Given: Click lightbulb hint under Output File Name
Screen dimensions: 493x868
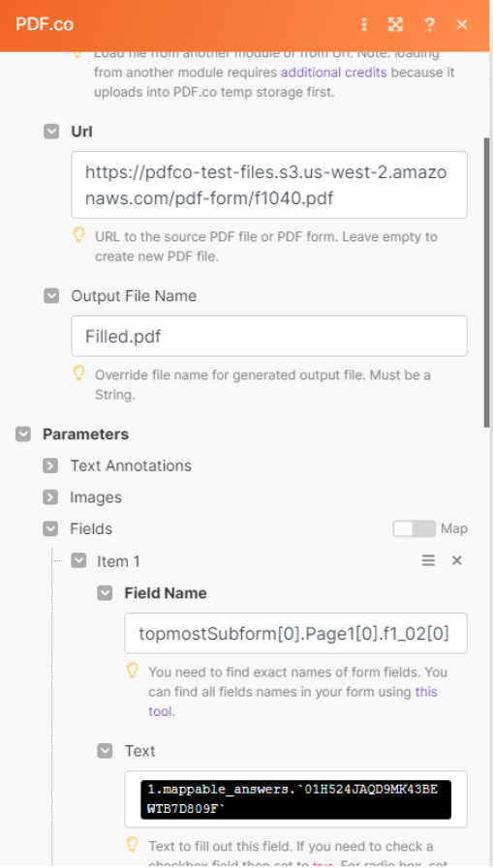Looking at the screenshot, I should click(78, 374).
